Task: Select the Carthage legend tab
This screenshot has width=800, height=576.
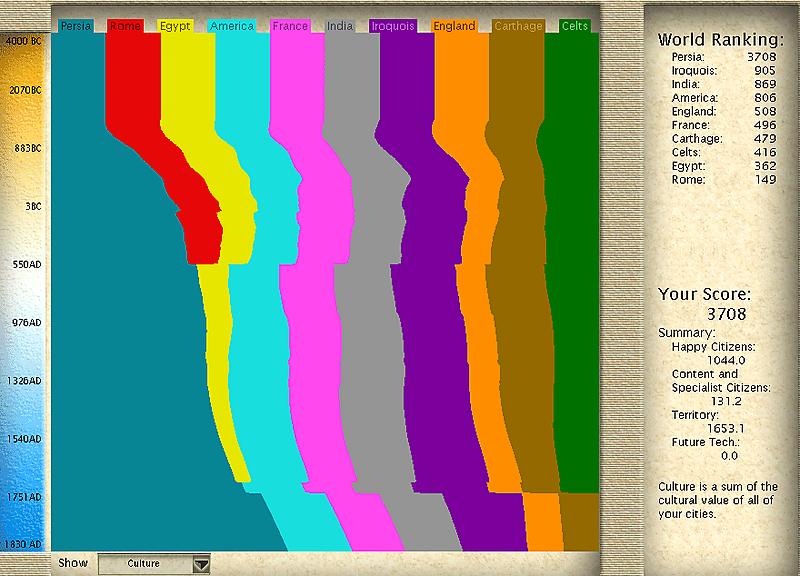Action: (518, 26)
